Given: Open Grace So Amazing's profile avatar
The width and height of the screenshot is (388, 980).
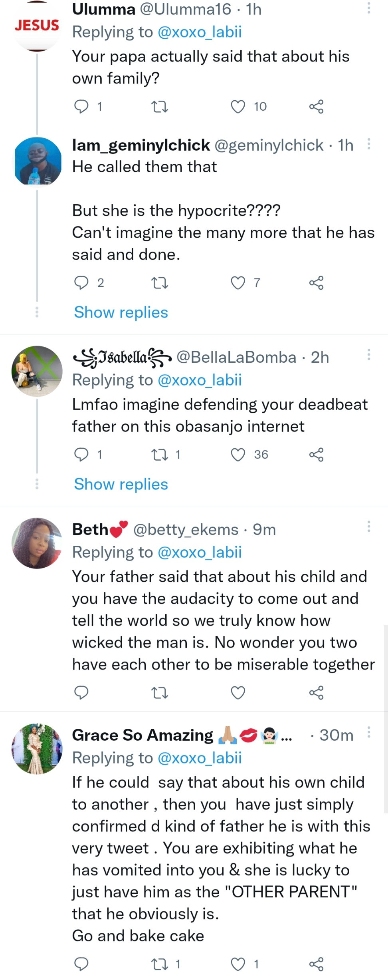Looking at the screenshot, I should pos(37,749).
